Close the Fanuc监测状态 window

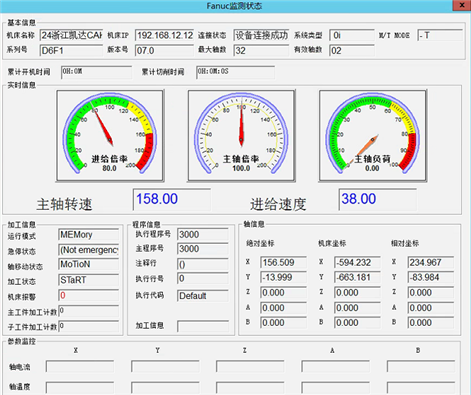462,6
